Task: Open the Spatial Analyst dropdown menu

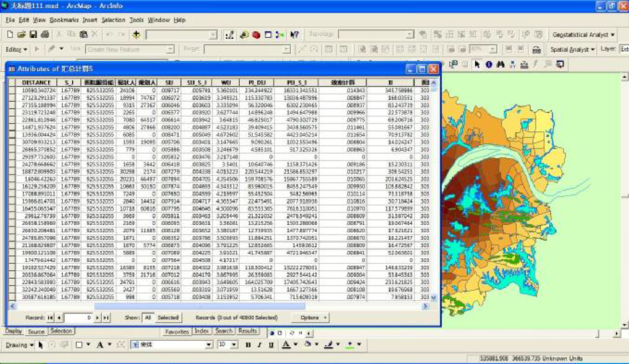Action: [x=572, y=50]
